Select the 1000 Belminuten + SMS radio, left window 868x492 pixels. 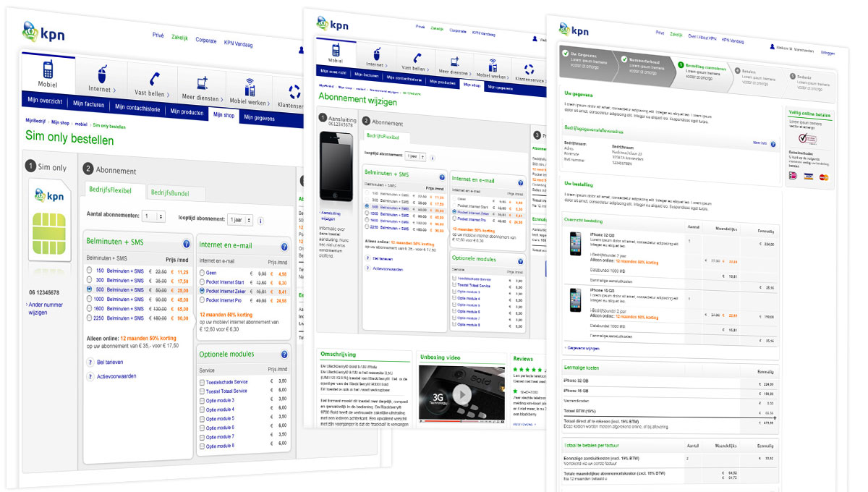(89, 298)
